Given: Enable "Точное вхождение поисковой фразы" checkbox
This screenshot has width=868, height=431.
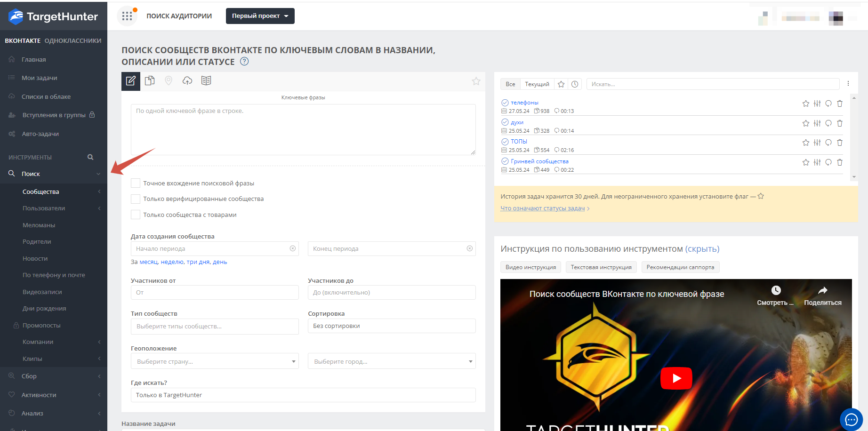Looking at the screenshot, I should pyautogui.click(x=136, y=184).
